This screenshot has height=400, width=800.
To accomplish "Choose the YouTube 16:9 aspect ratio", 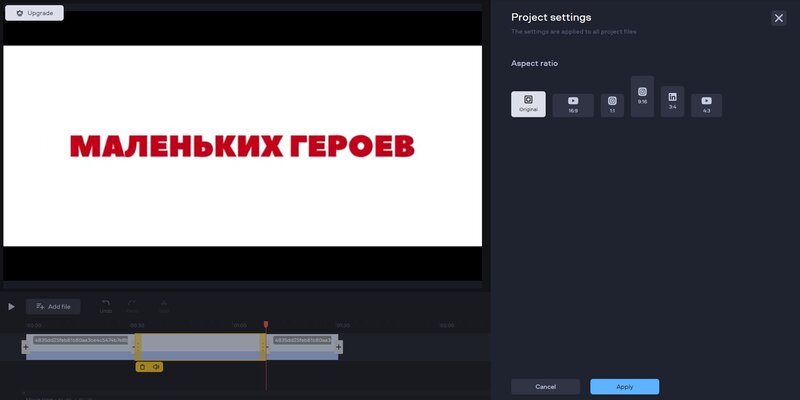I will (573, 105).
